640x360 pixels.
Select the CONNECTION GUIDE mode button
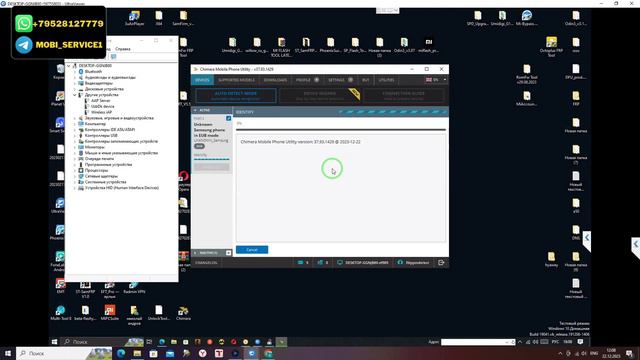click(x=403, y=96)
